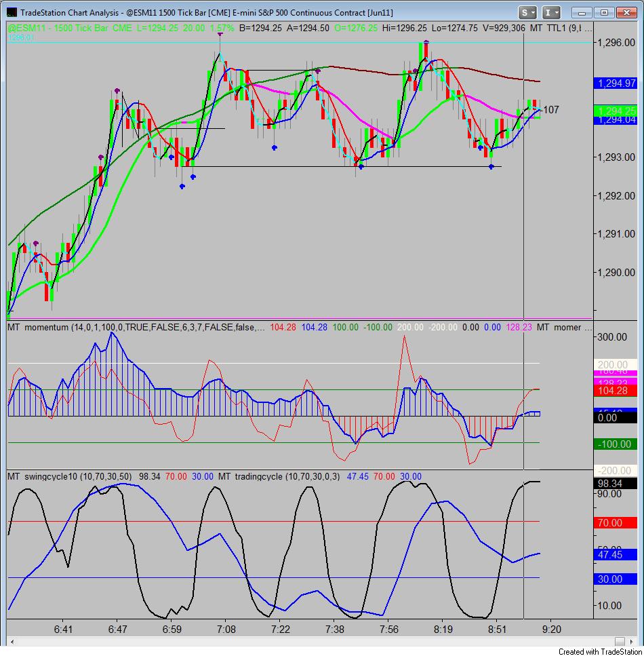
Task: Click the horizontal scrollbar right arrow
Action: tap(631, 641)
